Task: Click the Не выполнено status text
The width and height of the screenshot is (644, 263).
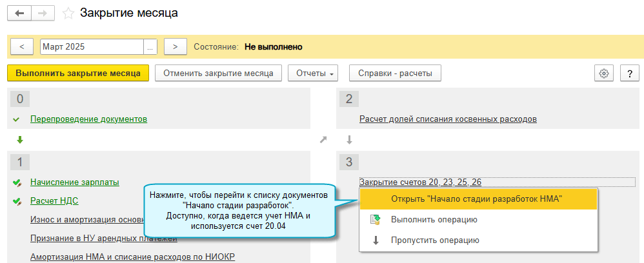Action: pyautogui.click(x=274, y=47)
